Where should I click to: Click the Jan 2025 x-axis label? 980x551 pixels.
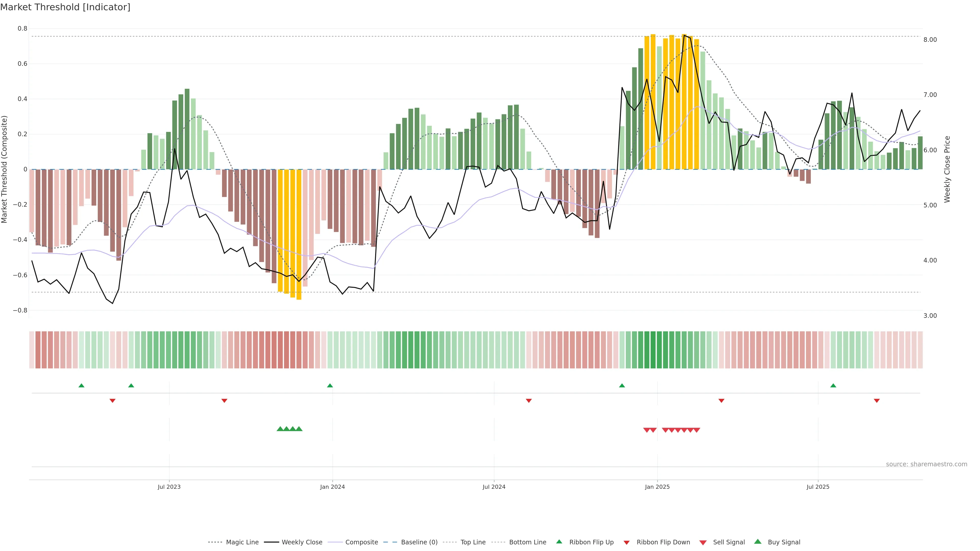point(657,487)
